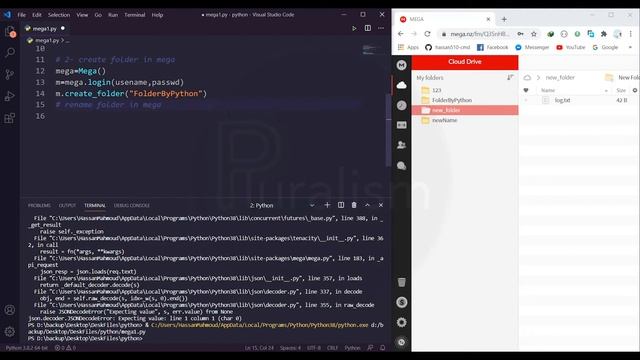
Task: Open the Explorer view in VS Code
Action: (x=10, y=31)
